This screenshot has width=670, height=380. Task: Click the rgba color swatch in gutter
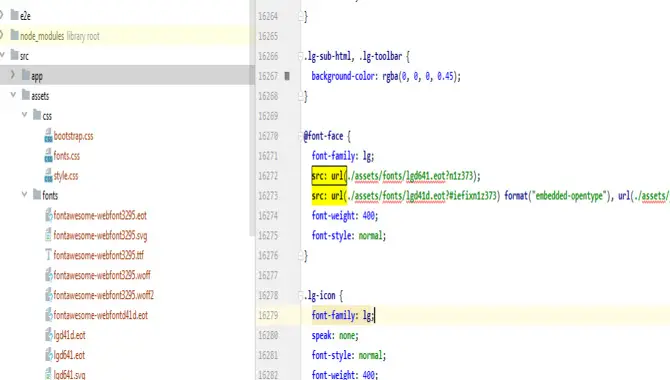287,76
